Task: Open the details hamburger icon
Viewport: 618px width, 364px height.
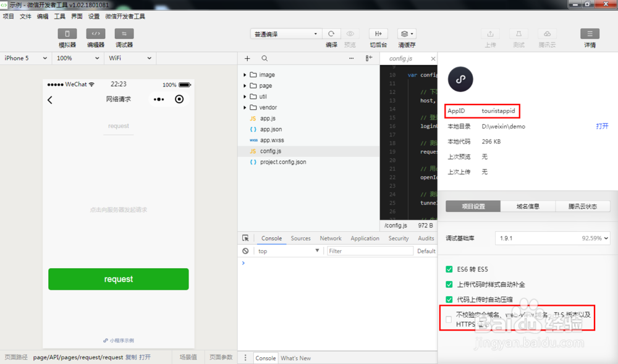Action: (x=590, y=34)
